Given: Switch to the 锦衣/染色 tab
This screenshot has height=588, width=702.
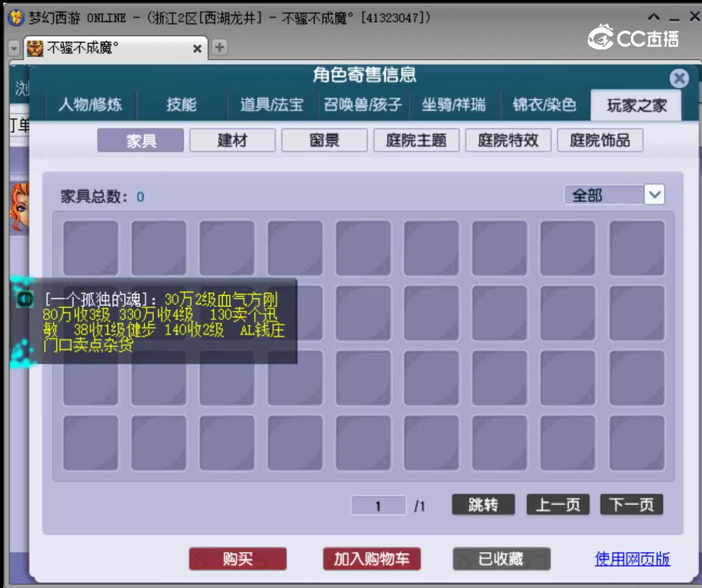Looking at the screenshot, I should click(x=545, y=104).
